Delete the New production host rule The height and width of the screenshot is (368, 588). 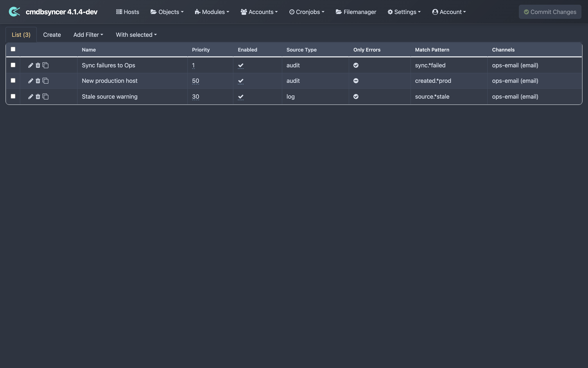(x=38, y=81)
